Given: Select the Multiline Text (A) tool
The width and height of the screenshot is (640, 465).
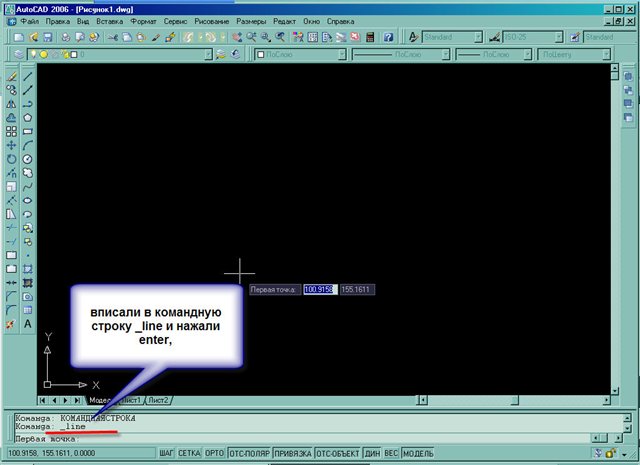Looking at the screenshot, I should (x=28, y=324).
